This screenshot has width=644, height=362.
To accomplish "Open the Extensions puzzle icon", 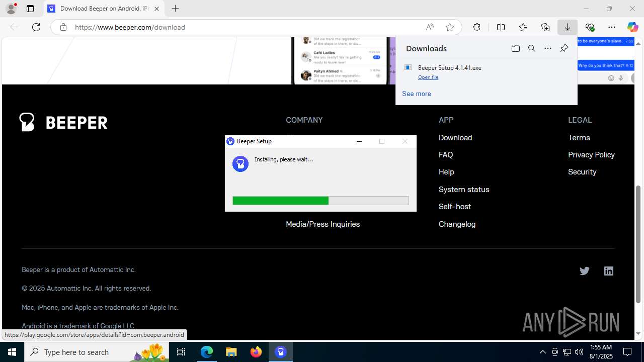I will [x=476, y=27].
